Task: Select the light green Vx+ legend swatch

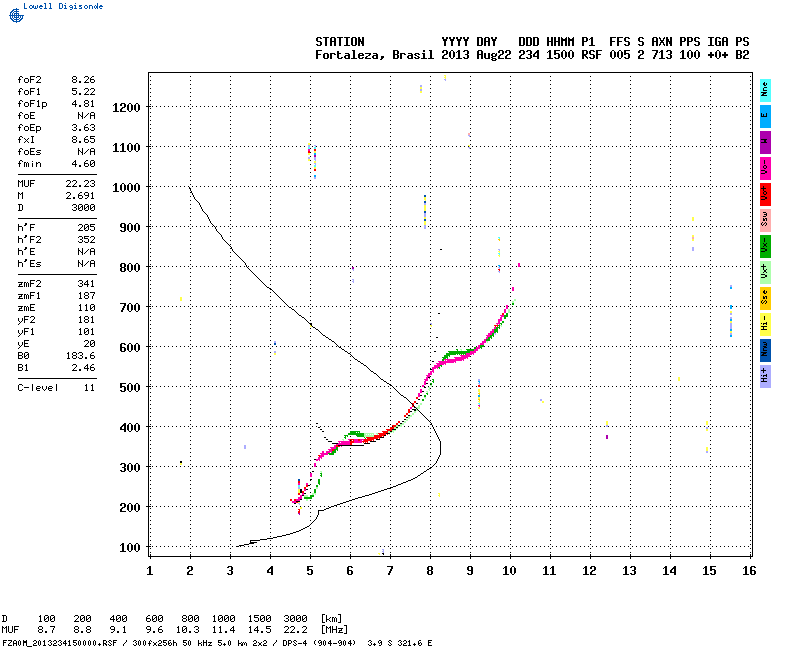Action: coord(765,271)
